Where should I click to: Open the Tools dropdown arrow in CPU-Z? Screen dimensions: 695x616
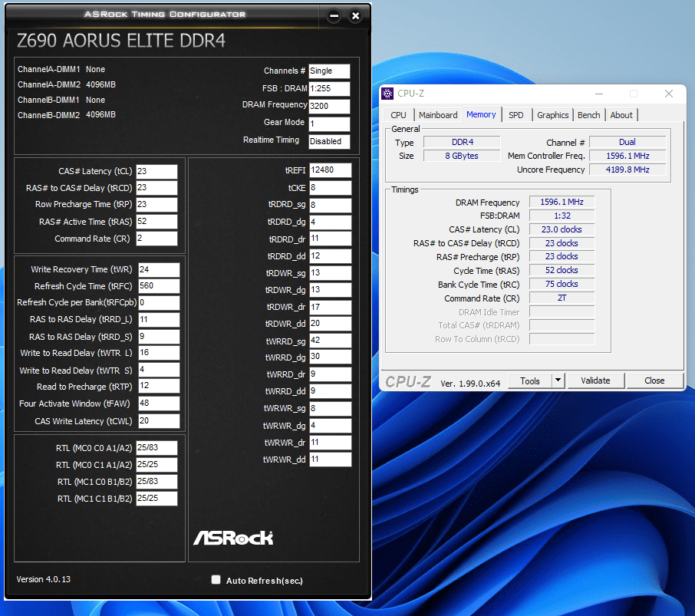click(558, 380)
